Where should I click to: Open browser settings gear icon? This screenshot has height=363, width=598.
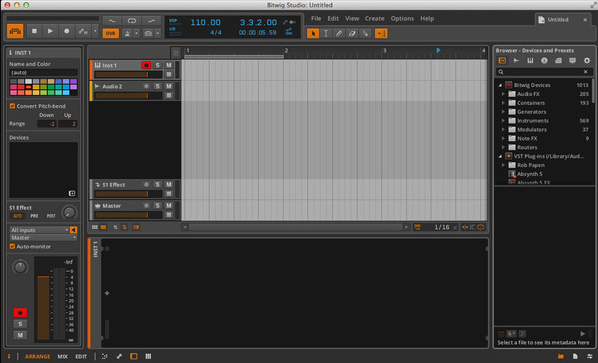pyautogui.click(x=587, y=61)
